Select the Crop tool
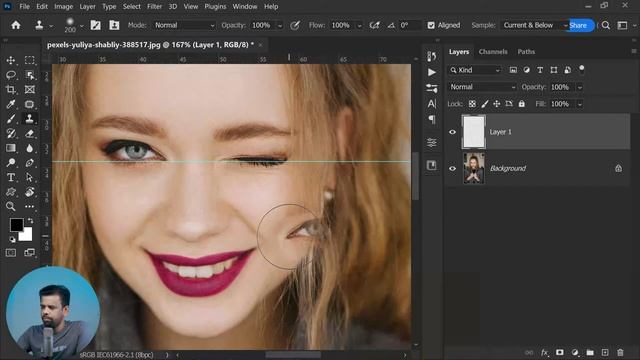The image size is (640, 360). pos(11,89)
